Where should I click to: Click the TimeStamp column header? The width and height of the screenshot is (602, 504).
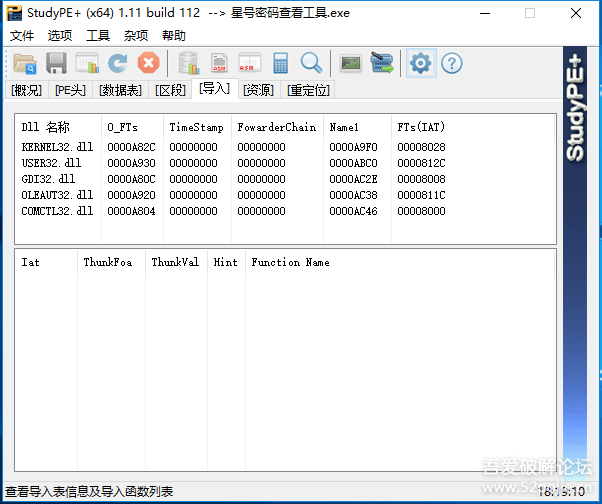[x=197, y=127]
